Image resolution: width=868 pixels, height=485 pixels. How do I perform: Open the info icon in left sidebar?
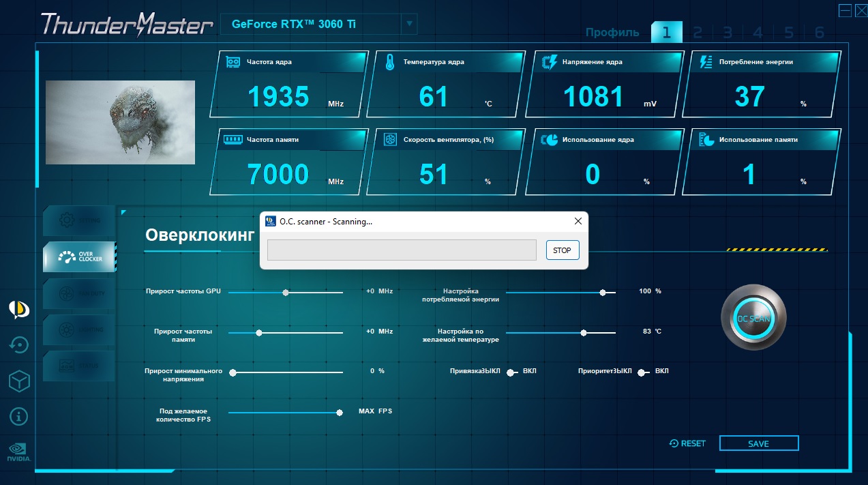[x=19, y=415]
